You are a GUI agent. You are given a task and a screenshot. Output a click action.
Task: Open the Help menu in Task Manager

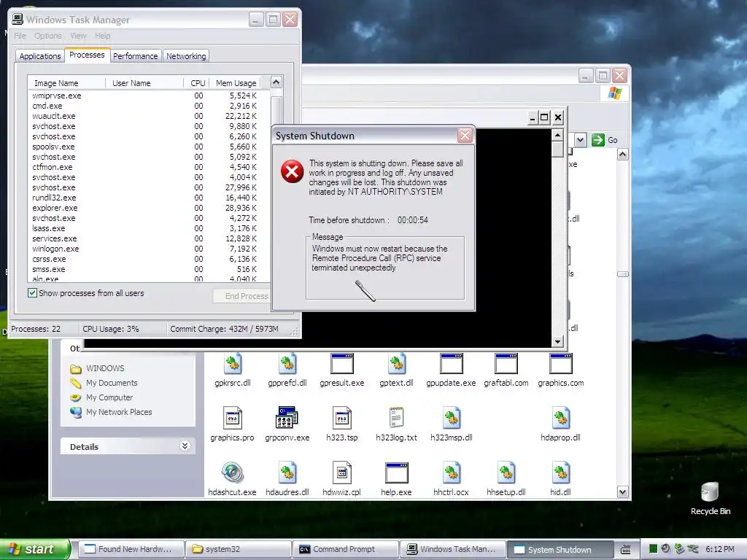102,36
